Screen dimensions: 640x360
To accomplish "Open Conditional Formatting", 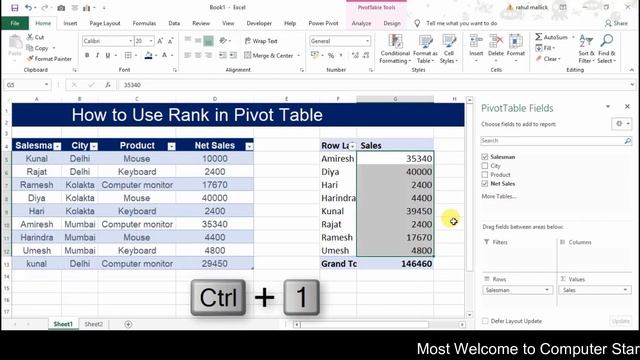I will pyautogui.click(x=395, y=49).
